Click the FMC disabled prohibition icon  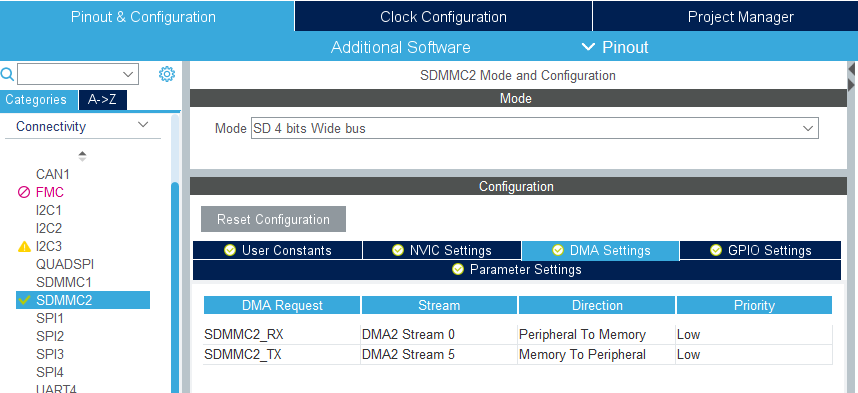pyautogui.click(x=24, y=192)
